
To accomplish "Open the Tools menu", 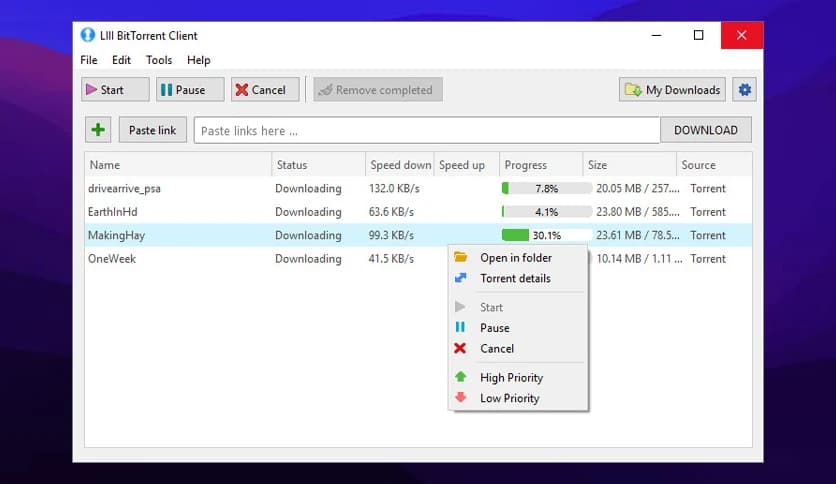I will [x=159, y=60].
